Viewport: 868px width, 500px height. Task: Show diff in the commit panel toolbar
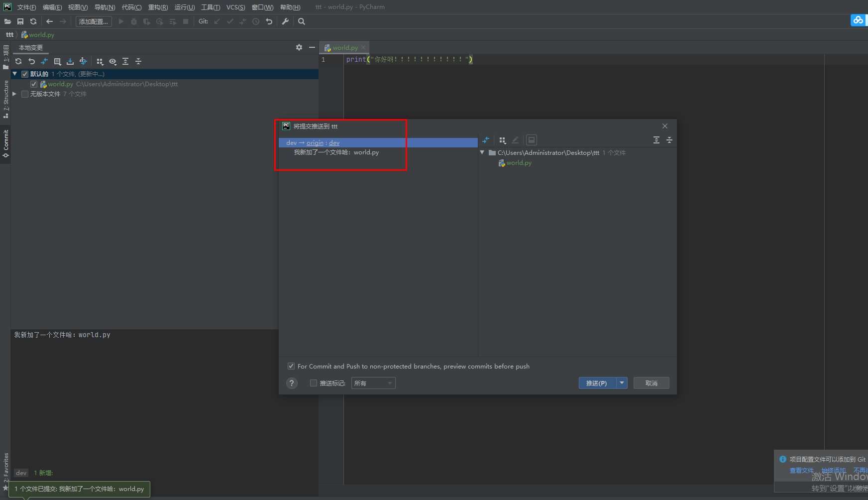pyautogui.click(x=44, y=61)
